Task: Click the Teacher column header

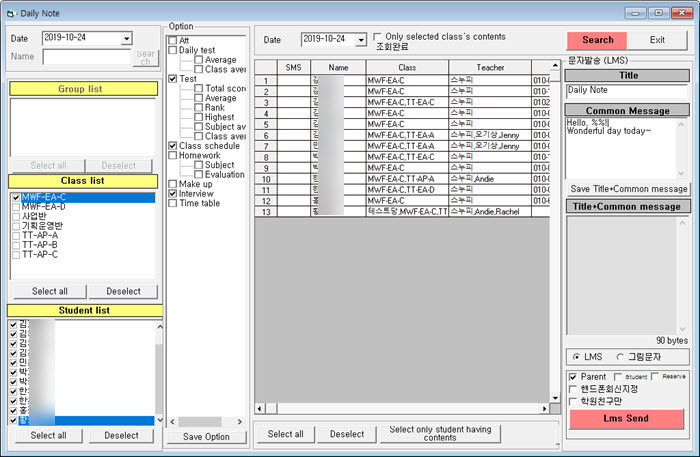Action: (490, 67)
